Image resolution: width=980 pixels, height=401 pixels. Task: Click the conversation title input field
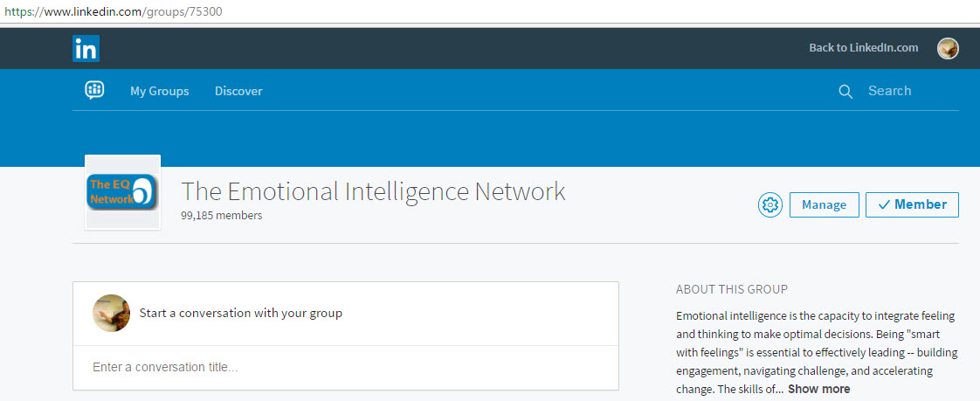tap(345, 367)
